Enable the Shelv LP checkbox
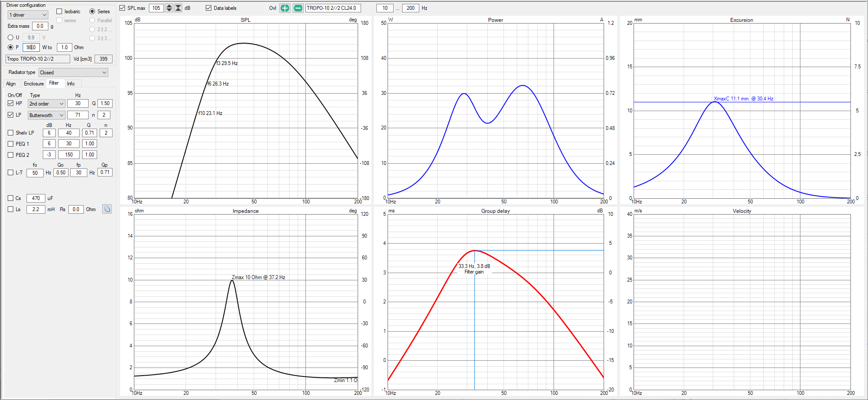The image size is (868, 400). point(11,133)
